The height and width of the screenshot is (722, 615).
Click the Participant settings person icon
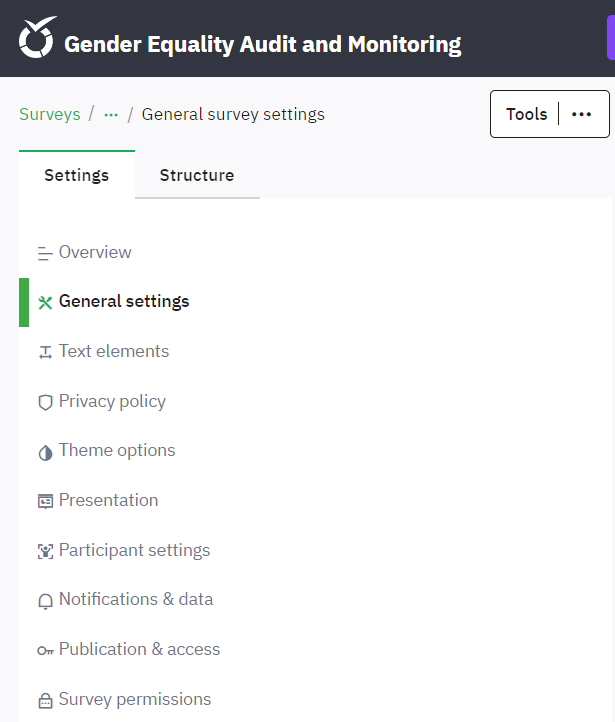pos(45,552)
